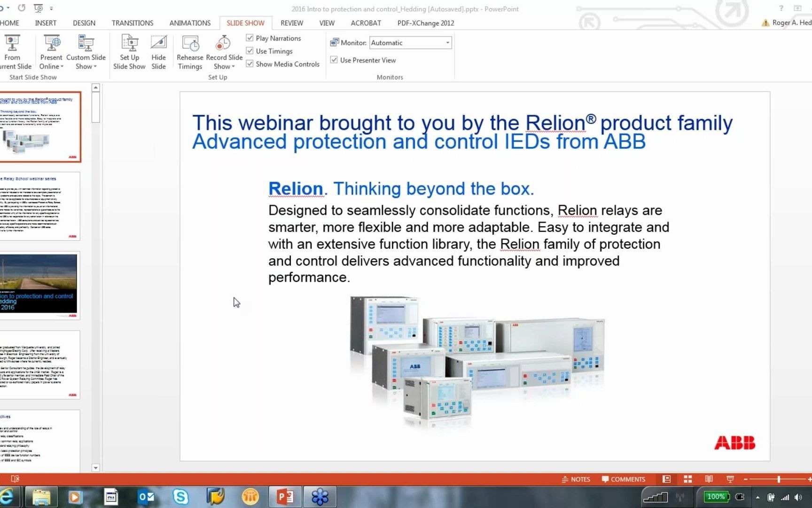
Task: Select the presenter biography slide thumbnail
Action: pyautogui.click(x=40, y=365)
